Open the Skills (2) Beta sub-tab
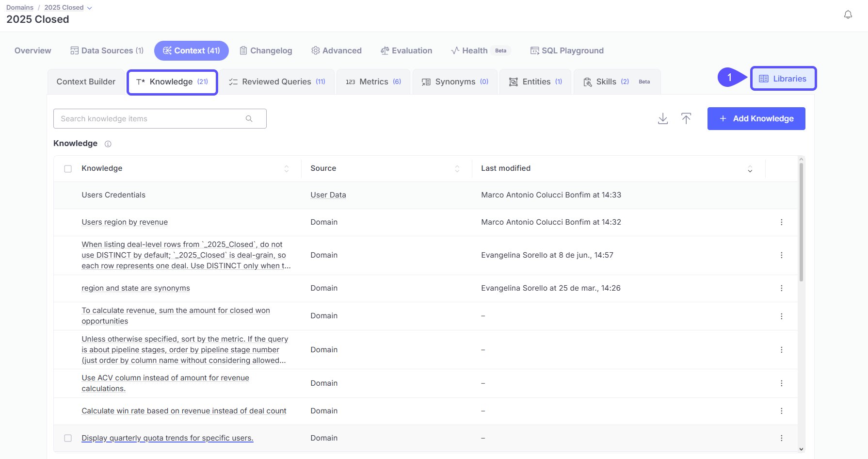This screenshot has width=868, height=459. click(x=617, y=82)
